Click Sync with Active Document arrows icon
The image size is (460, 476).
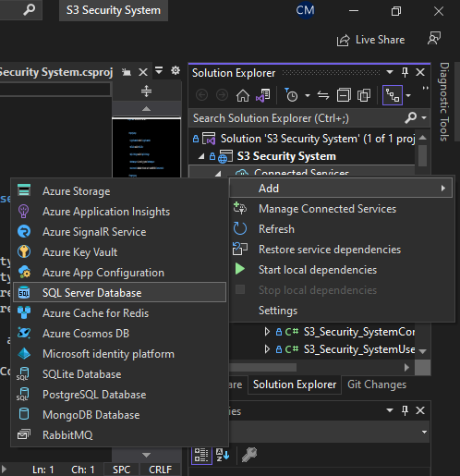tap(323, 95)
